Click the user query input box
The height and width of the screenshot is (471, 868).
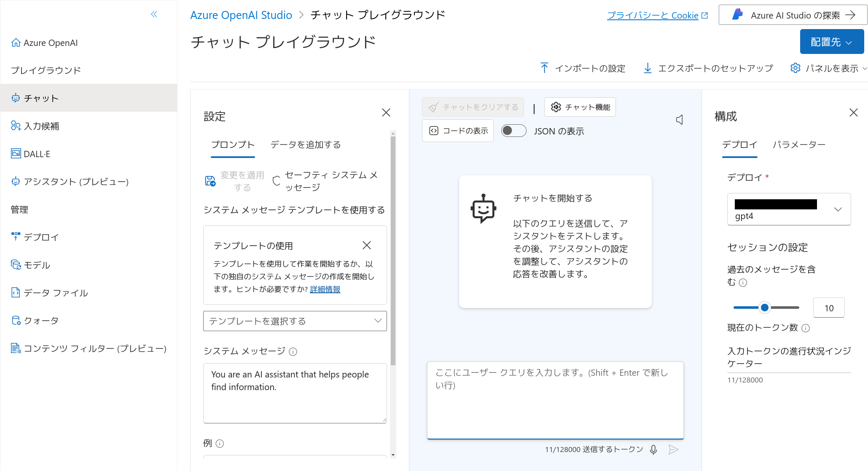click(555, 400)
